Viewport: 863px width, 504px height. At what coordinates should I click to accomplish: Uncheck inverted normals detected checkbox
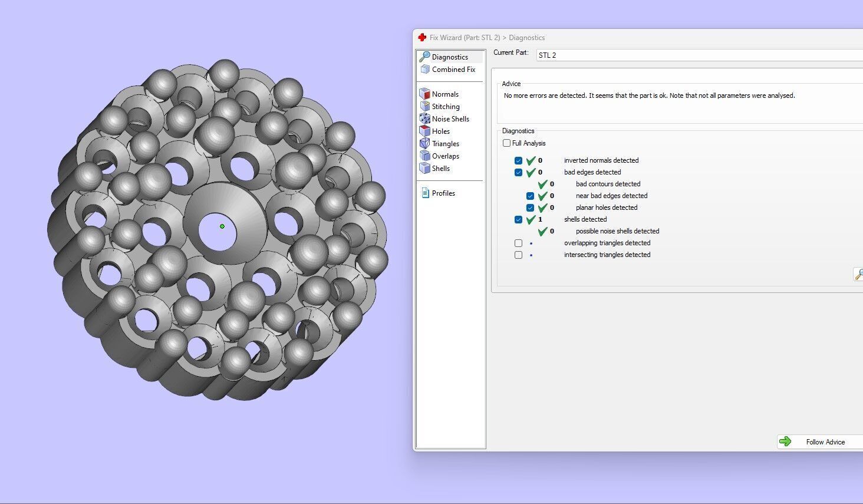518,160
